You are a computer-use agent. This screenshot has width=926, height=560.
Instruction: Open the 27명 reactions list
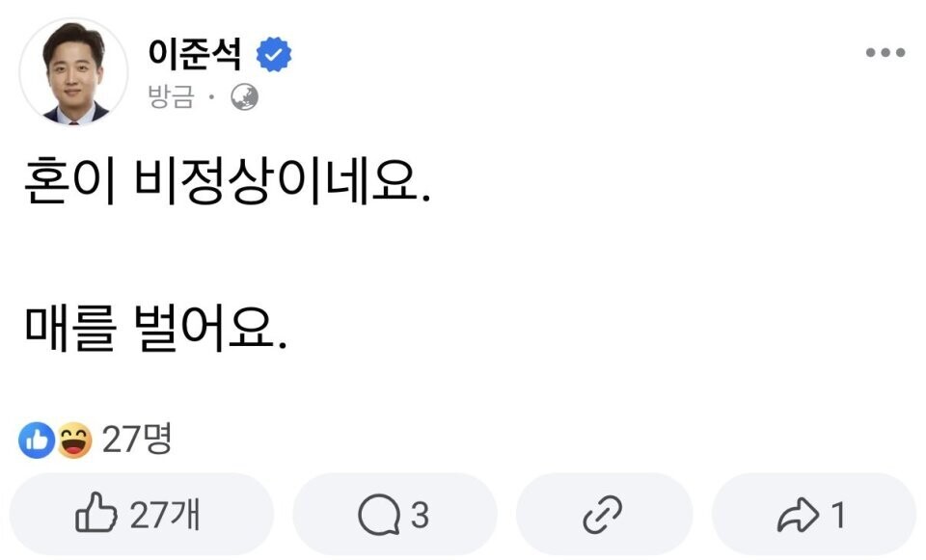click(136, 440)
